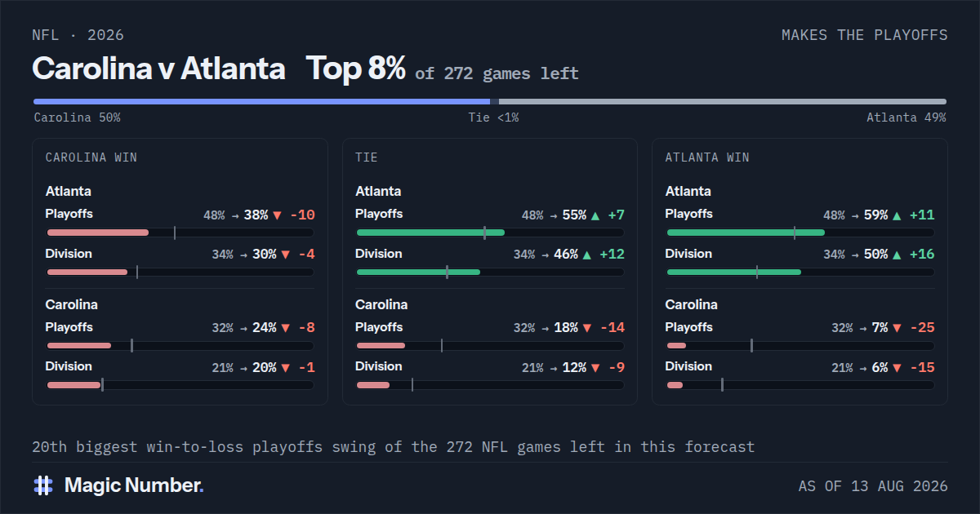The height and width of the screenshot is (514, 980).
Task: Click the green up arrow beside Atlanta Division +16
Action: [897, 255]
